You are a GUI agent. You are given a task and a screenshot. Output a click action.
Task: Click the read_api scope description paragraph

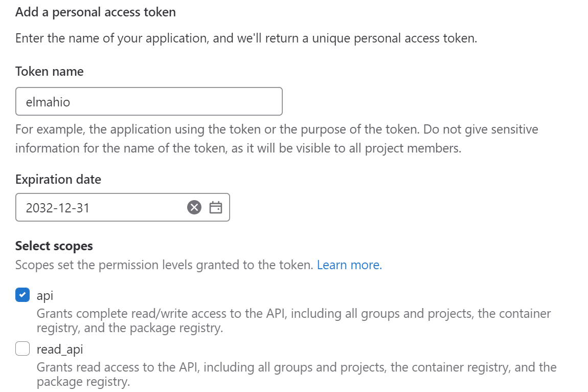pos(296,374)
